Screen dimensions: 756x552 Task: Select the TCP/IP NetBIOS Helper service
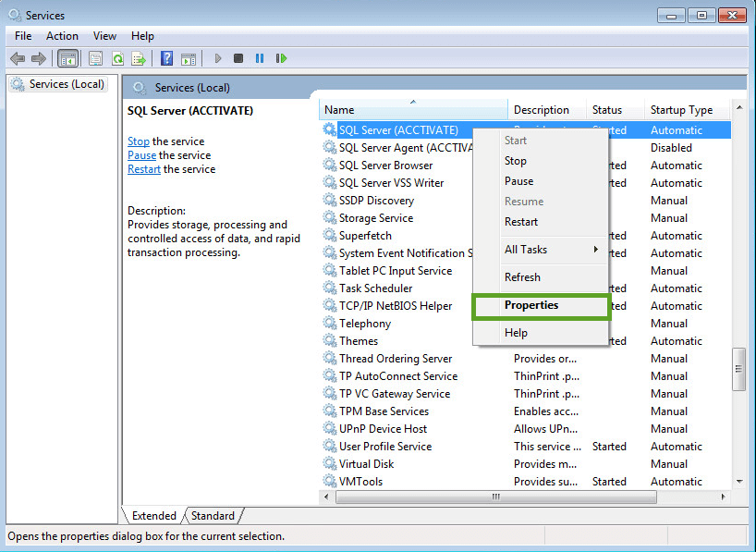click(x=396, y=306)
